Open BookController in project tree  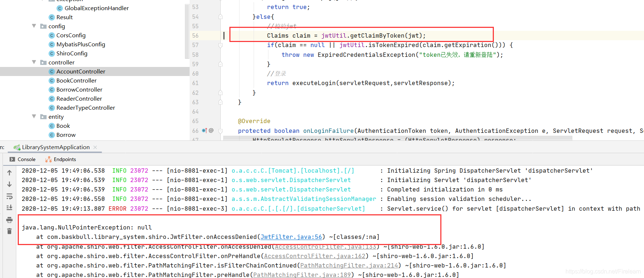[76, 80]
